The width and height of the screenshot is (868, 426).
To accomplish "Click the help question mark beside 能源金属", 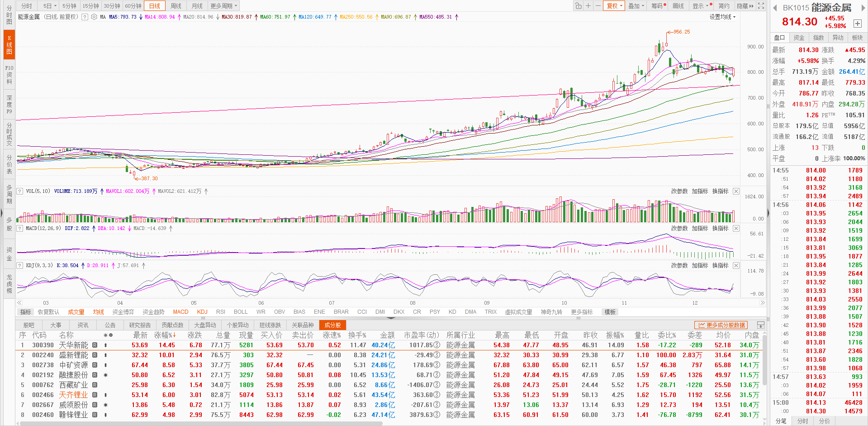I will 85,17.
